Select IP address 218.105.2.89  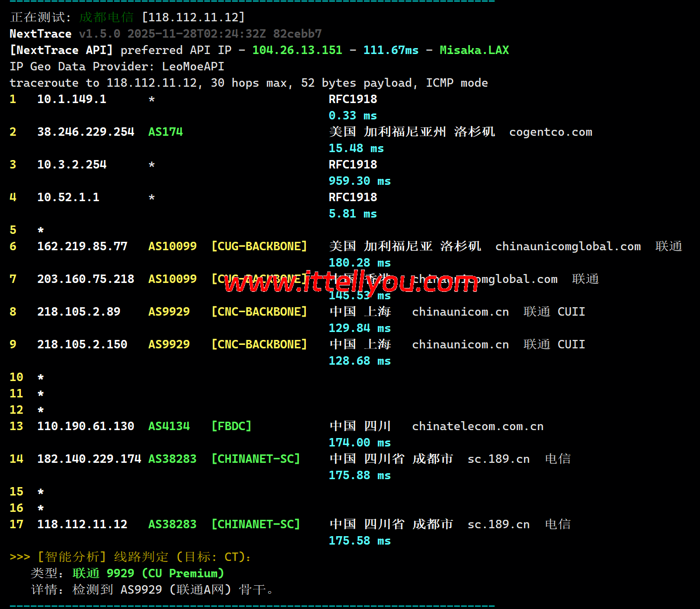78,312
